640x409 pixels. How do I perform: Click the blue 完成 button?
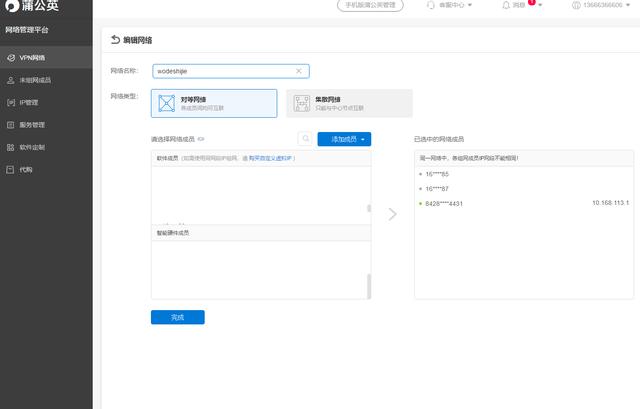coord(178,317)
